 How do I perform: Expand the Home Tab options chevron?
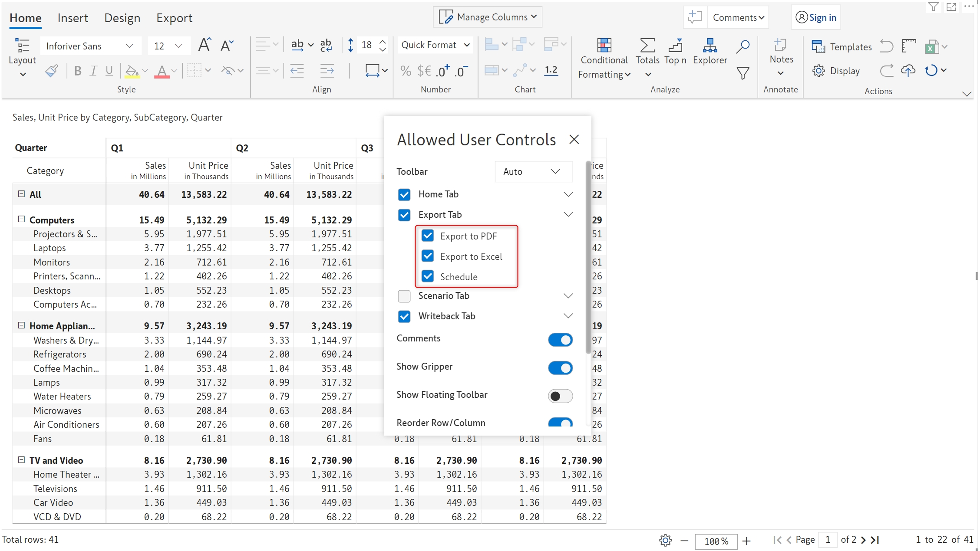[x=568, y=194]
